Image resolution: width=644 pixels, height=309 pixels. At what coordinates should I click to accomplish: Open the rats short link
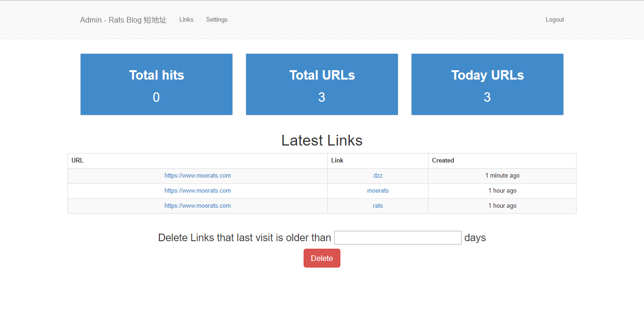click(x=378, y=206)
